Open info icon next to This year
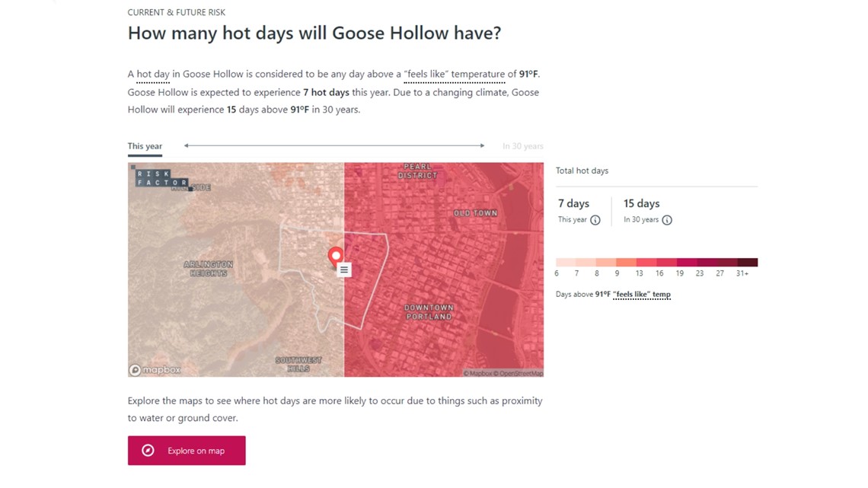Screen dimensions: 868x488 coord(595,220)
